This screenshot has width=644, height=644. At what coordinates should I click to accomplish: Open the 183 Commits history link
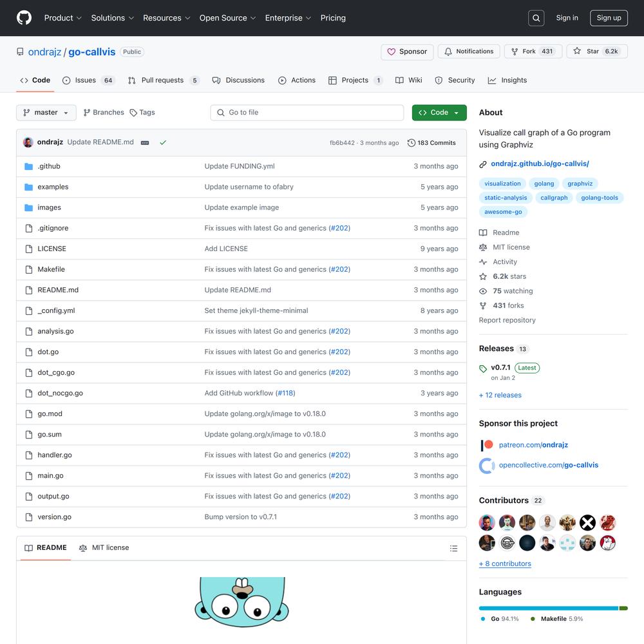(x=431, y=143)
